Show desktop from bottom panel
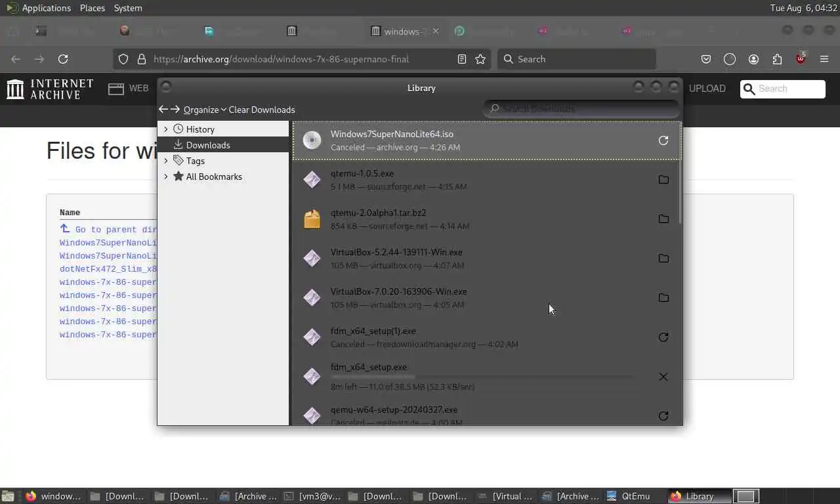The width and height of the screenshot is (840, 504). click(8, 496)
